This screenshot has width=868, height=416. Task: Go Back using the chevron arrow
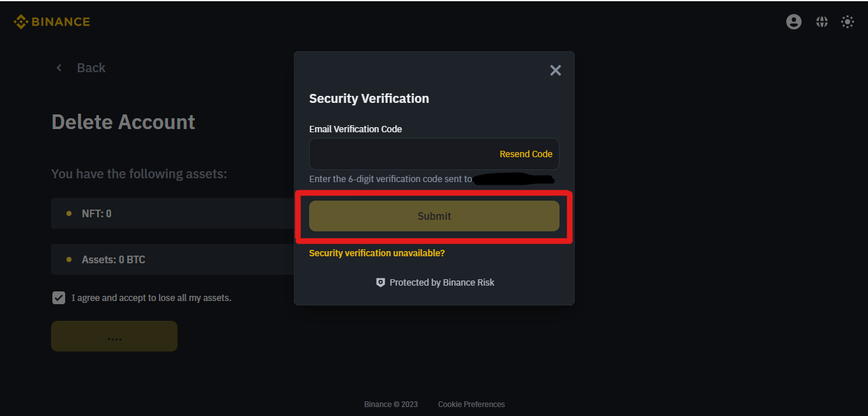point(59,68)
